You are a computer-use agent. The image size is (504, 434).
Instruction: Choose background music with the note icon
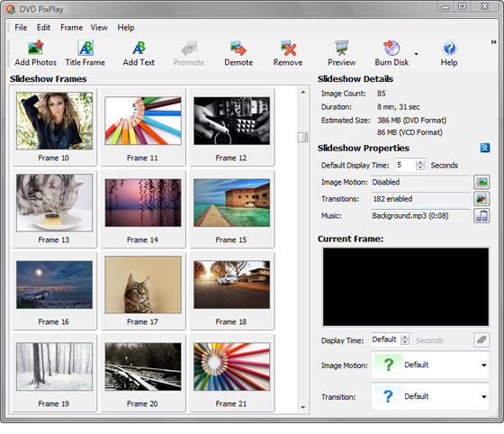click(x=481, y=216)
